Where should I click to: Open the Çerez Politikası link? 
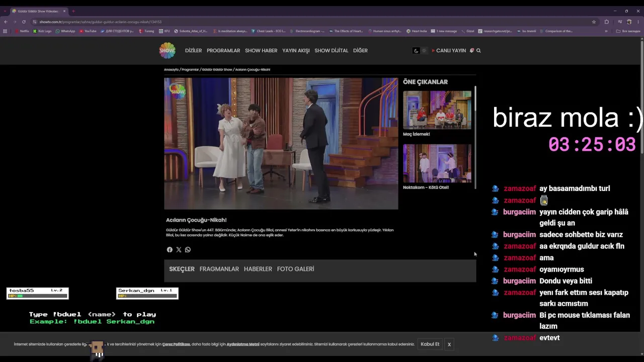[176, 344]
